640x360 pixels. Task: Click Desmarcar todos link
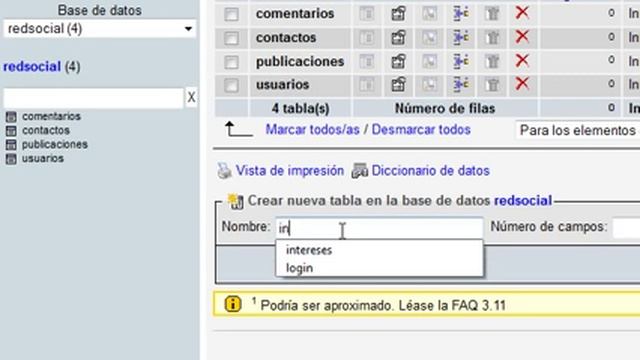[x=421, y=129]
